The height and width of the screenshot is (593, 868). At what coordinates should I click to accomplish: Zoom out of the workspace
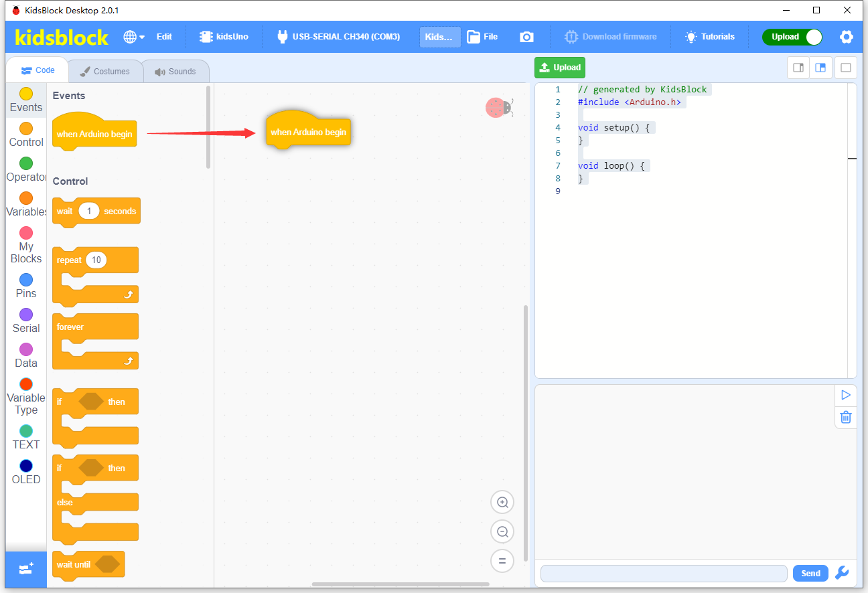(502, 531)
